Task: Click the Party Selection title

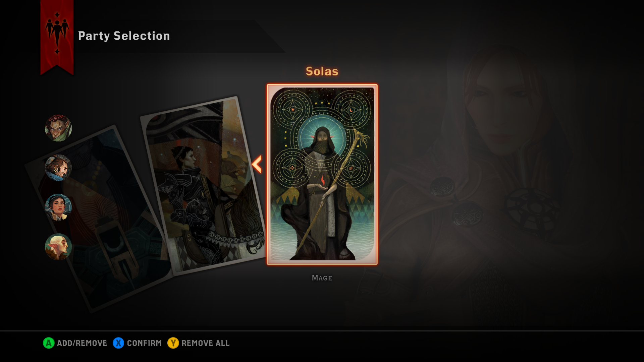Action: [124, 36]
